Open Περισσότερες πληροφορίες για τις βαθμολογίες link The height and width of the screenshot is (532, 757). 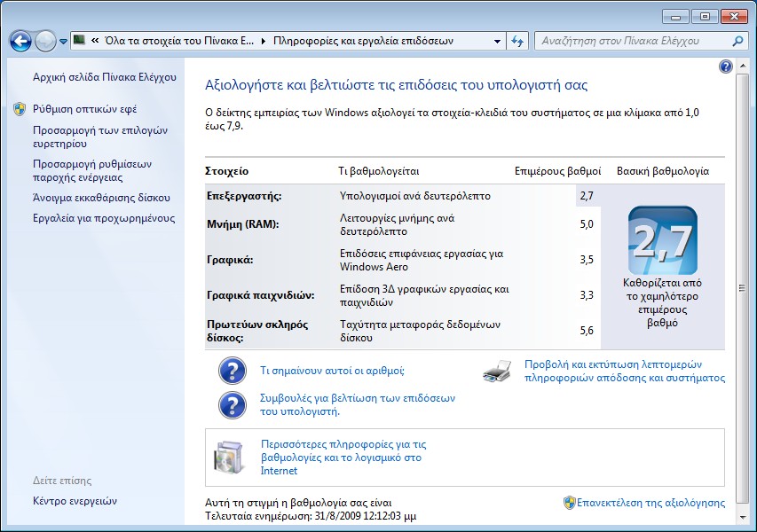pyautogui.click(x=343, y=458)
